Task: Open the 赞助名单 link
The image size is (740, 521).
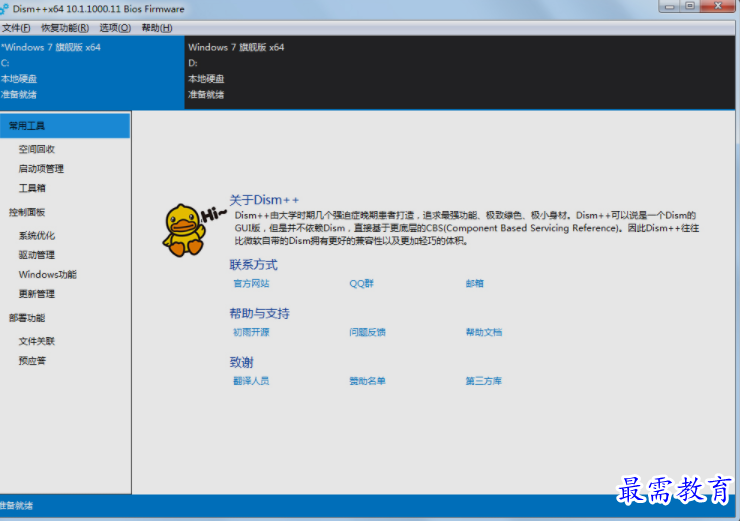Action: point(367,380)
